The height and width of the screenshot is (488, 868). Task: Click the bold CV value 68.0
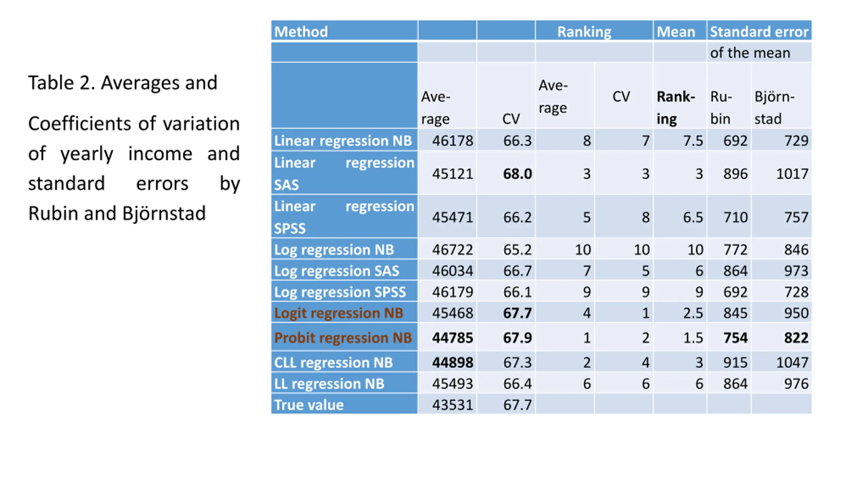(517, 174)
